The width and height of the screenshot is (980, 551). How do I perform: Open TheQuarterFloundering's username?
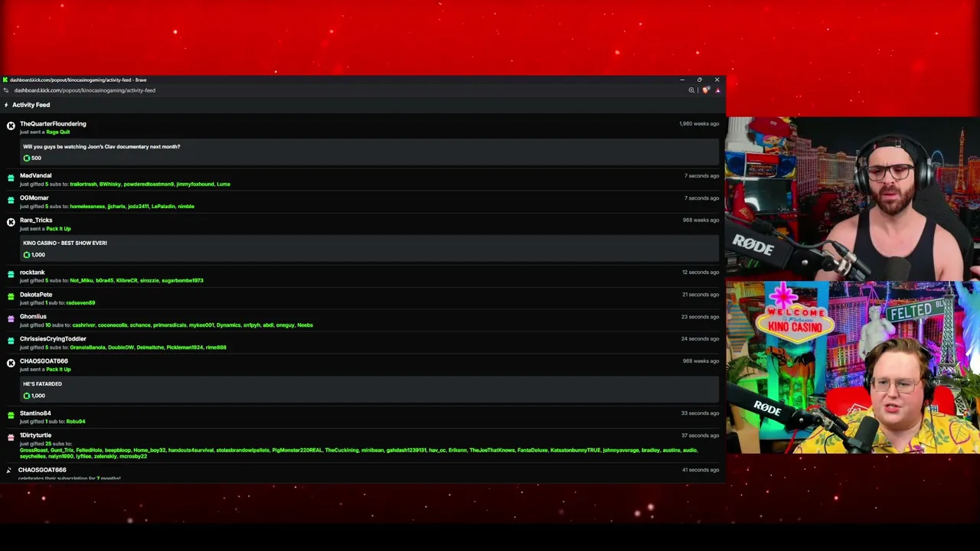click(x=53, y=124)
